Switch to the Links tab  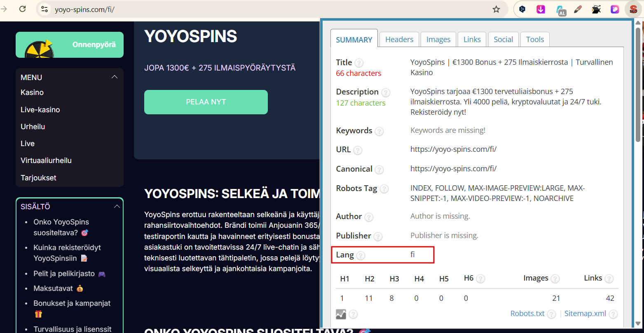point(472,39)
